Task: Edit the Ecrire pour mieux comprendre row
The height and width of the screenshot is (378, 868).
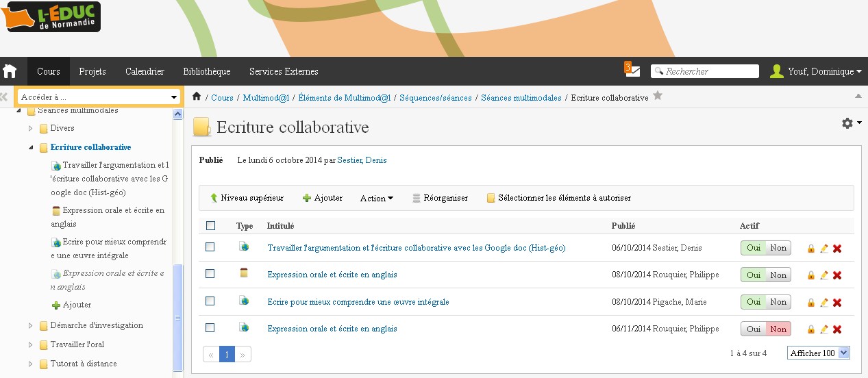Action: 824,302
